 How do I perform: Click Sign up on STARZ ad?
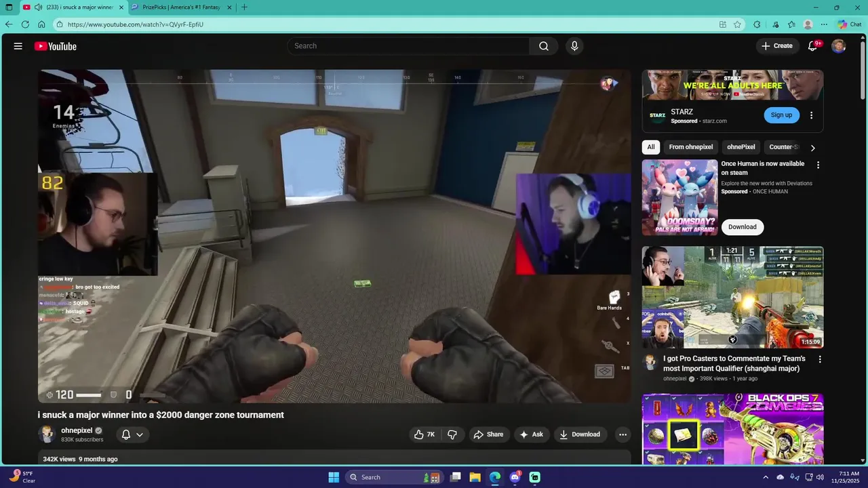point(781,115)
